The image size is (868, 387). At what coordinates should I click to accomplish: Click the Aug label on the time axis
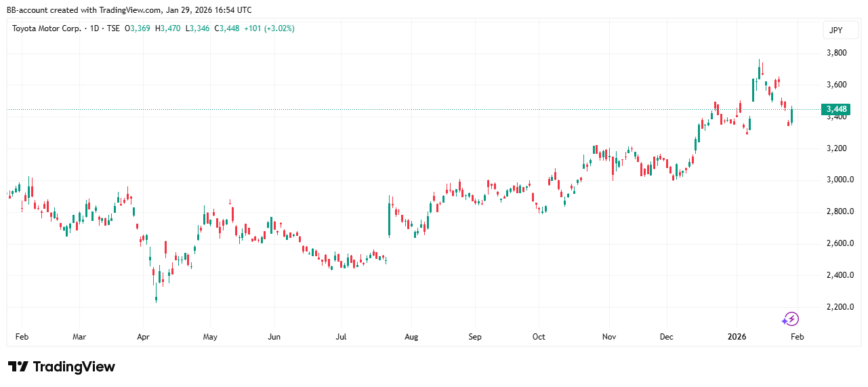411,336
